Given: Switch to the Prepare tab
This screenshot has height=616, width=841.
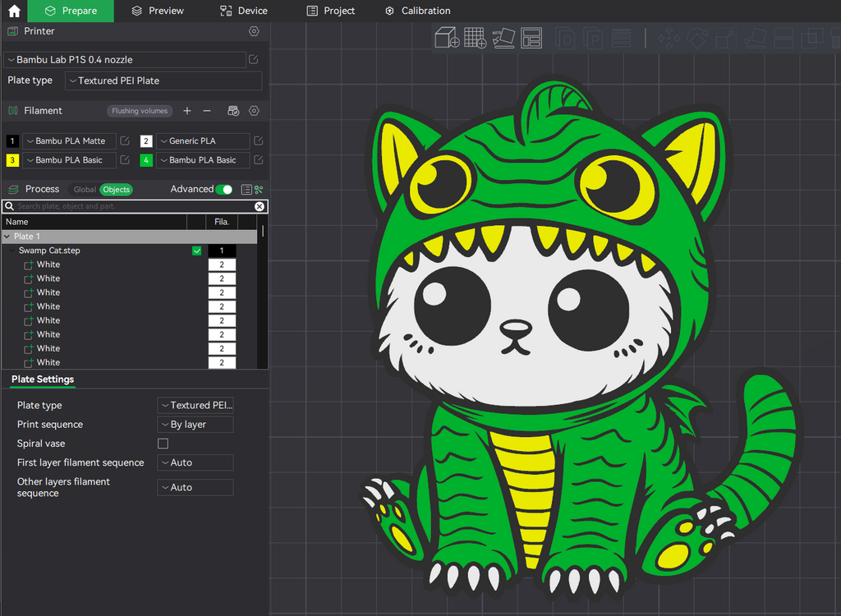Looking at the screenshot, I should click(x=71, y=11).
